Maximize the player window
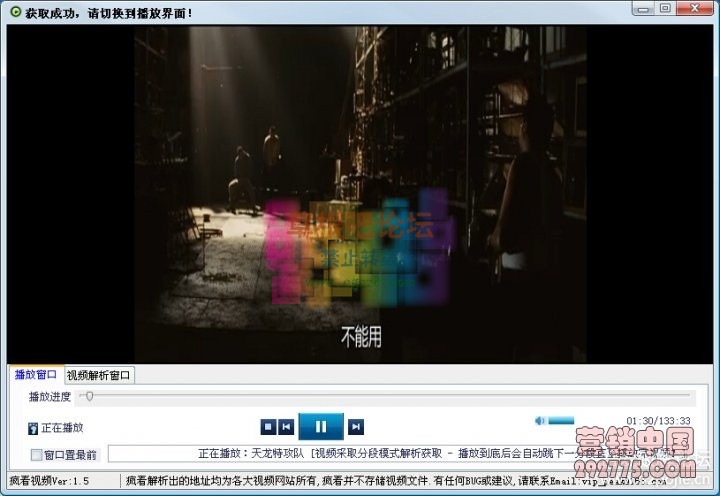This screenshot has height=496, width=720. (x=665, y=10)
